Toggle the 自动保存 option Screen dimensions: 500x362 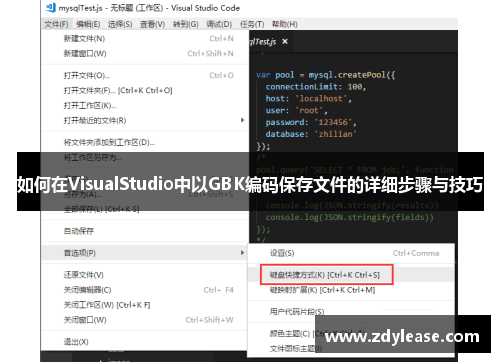(x=145, y=231)
